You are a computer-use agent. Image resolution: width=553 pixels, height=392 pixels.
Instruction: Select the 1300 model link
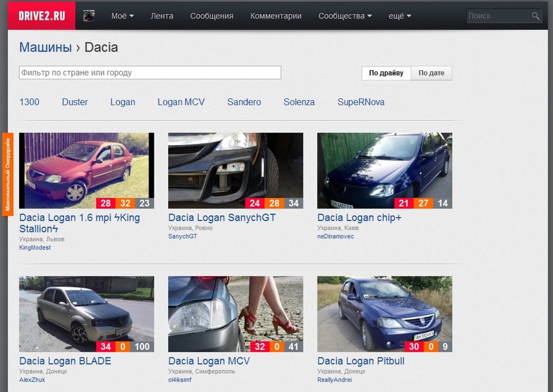[29, 102]
